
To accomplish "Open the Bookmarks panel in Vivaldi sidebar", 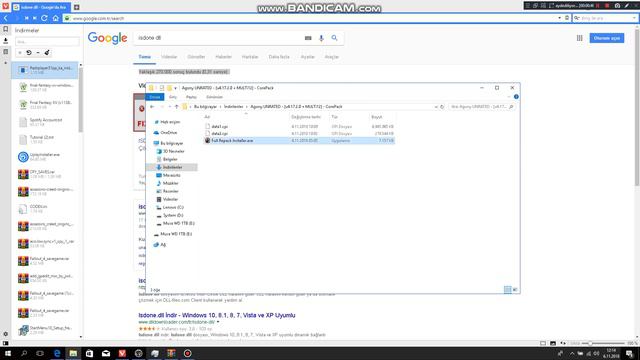I will pos(5,29).
